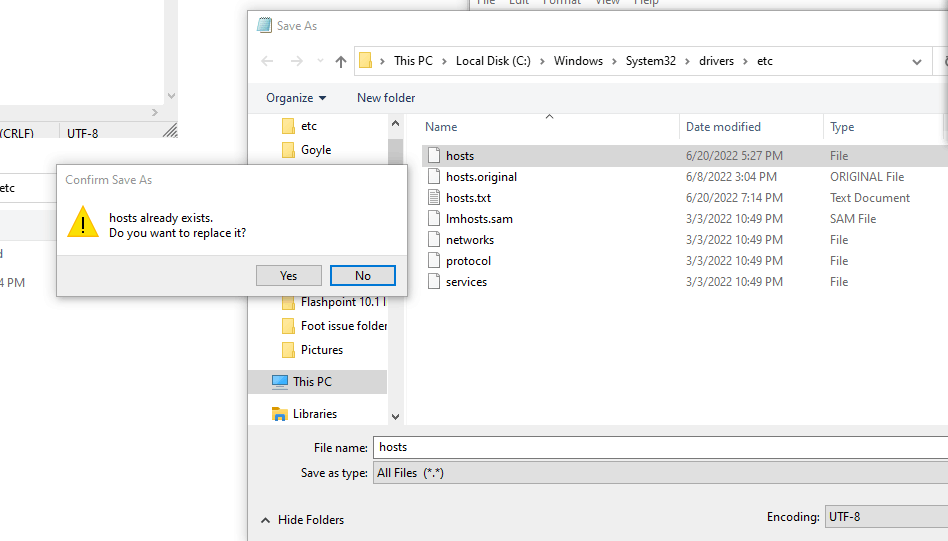Sort files by the Type column header

(x=842, y=127)
